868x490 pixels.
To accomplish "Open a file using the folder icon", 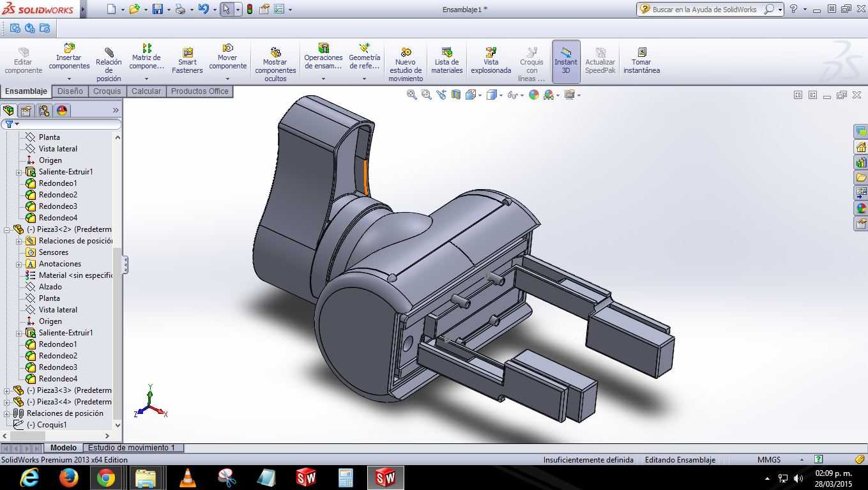I will 134,9.
